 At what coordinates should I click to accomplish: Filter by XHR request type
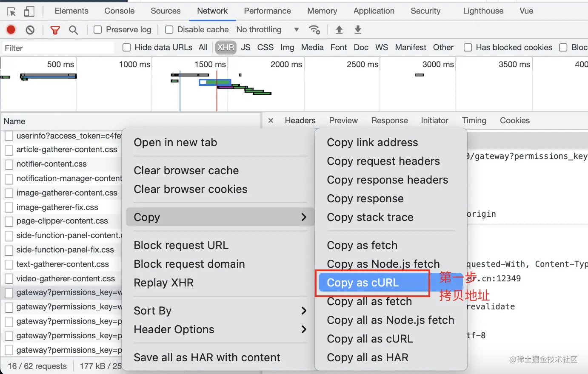226,48
